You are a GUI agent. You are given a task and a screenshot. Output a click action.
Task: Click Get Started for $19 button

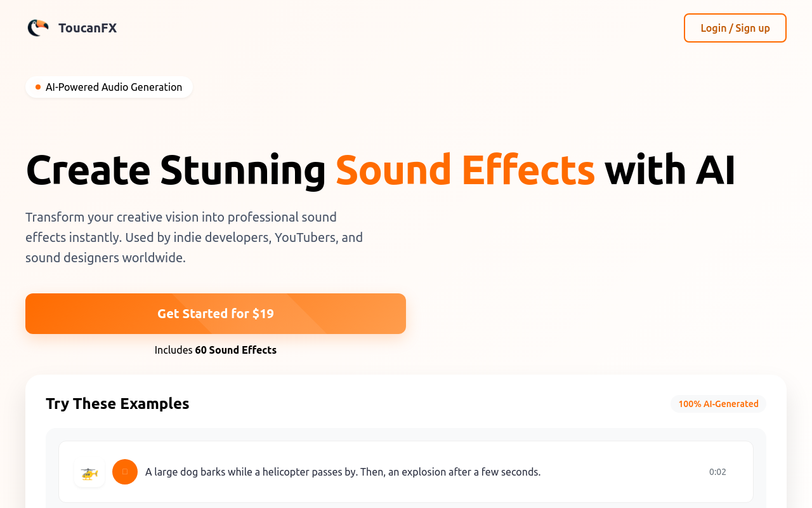[216, 314]
